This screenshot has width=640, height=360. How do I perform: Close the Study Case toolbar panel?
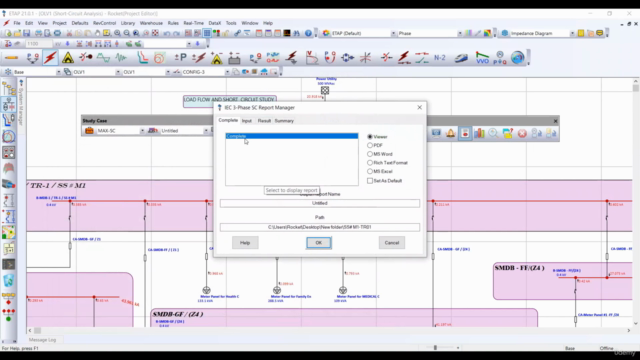point(555,121)
